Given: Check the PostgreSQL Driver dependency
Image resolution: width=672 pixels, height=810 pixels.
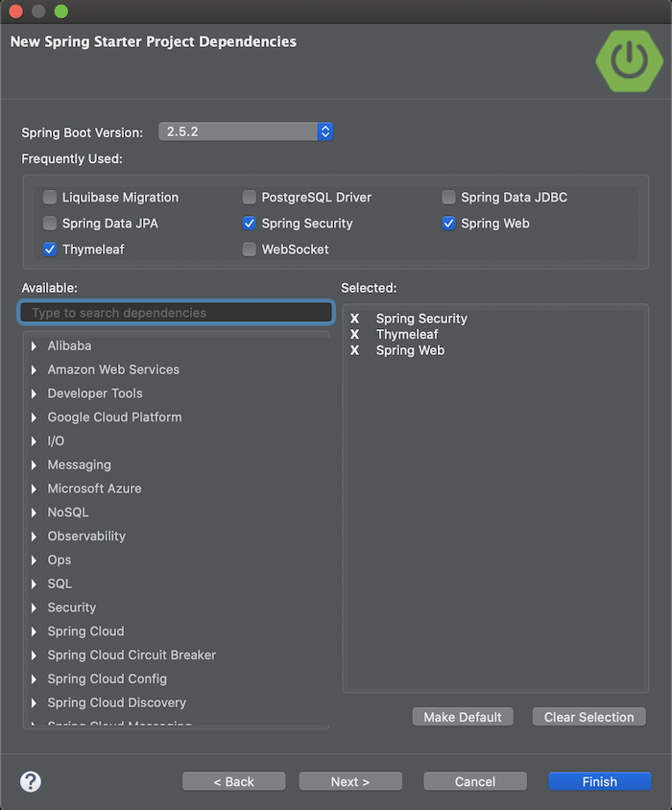Looking at the screenshot, I should tap(250, 197).
